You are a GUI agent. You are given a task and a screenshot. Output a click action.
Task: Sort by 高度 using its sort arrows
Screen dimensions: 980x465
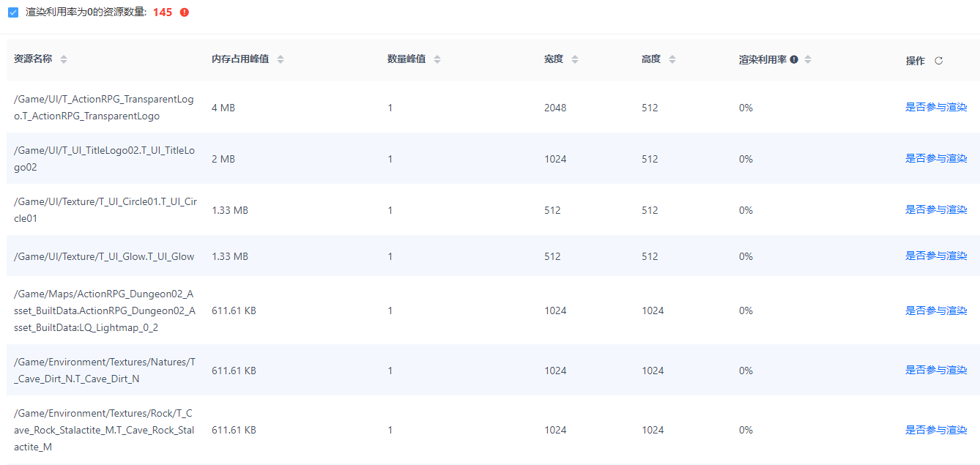672,59
